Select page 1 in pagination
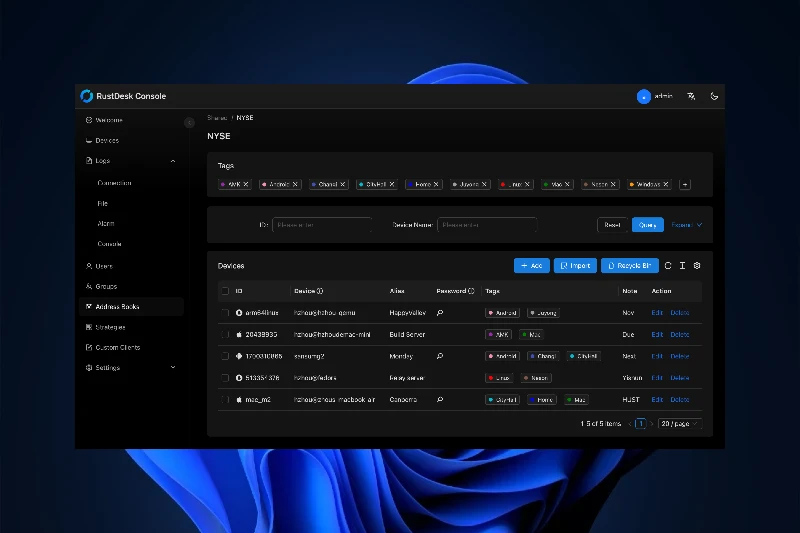 click(641, 424)
